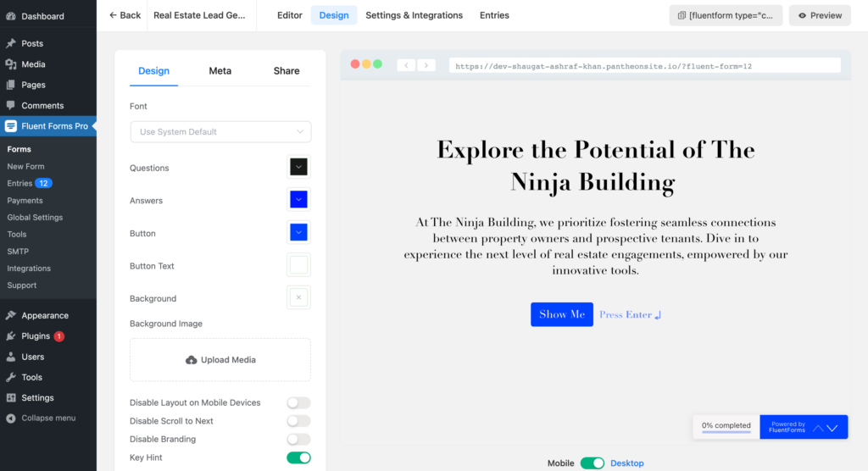Select Desktop preview label
The width and height of the screenshot is (868, 471).
[627, 463]
